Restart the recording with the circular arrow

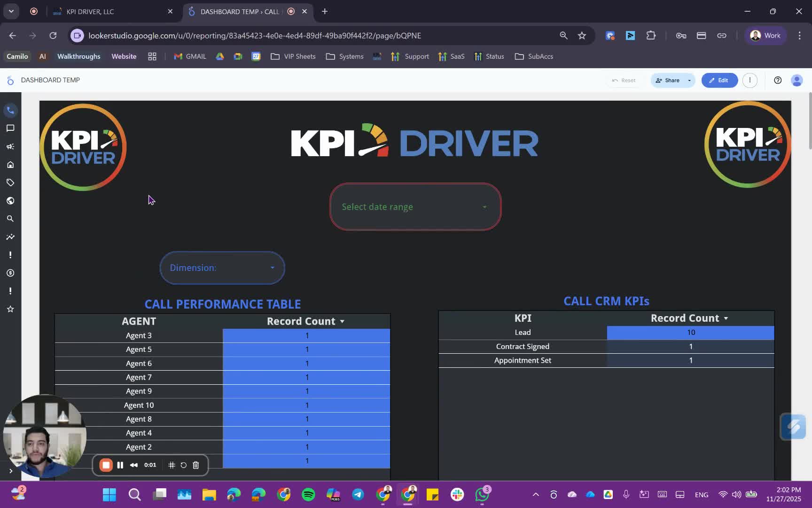(184, 465)
